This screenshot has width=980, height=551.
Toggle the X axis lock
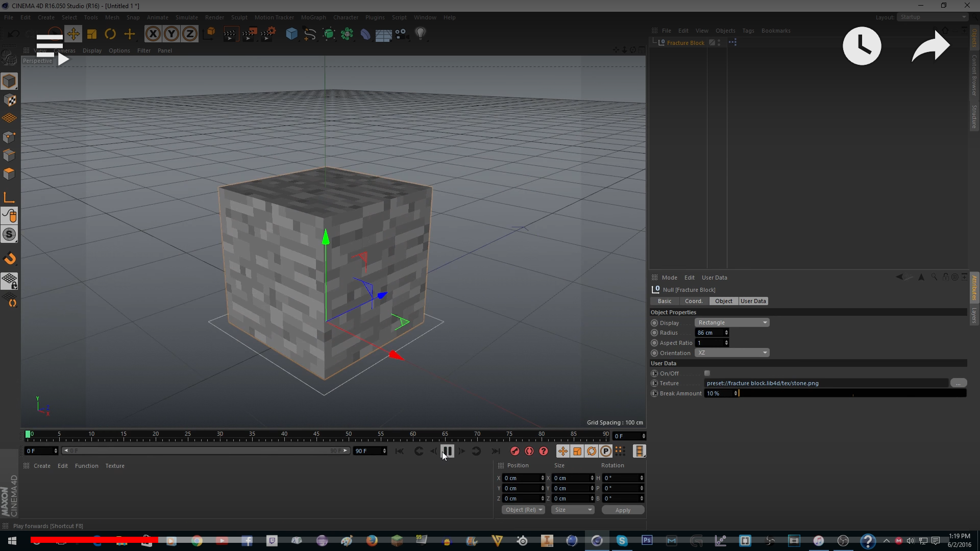point(153,34)
